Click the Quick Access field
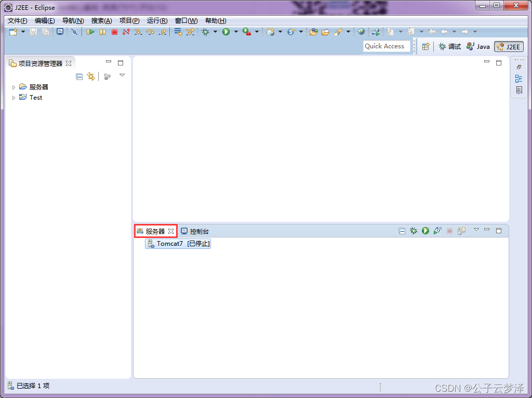The height and width of the screenshot is (398, 532). [x=387, y=46]
